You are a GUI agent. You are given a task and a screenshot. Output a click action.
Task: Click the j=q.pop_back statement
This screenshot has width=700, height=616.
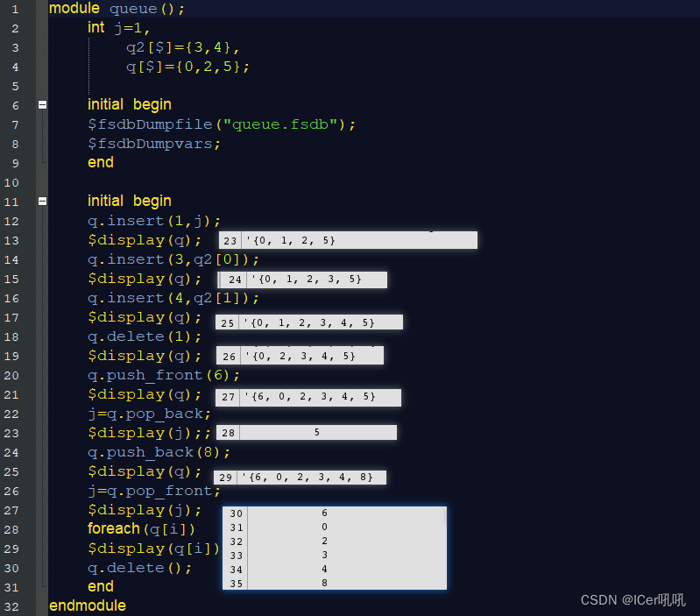click(x=149, y=414)
